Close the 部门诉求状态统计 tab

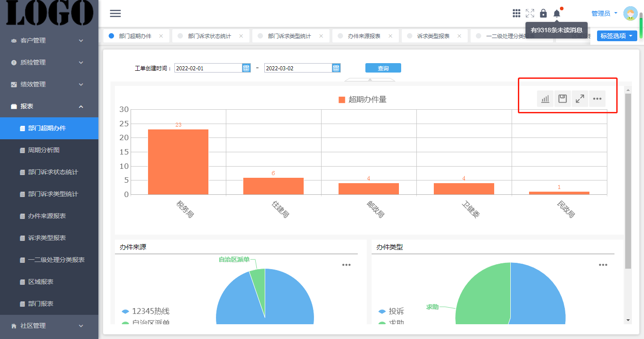coord(241,36)
